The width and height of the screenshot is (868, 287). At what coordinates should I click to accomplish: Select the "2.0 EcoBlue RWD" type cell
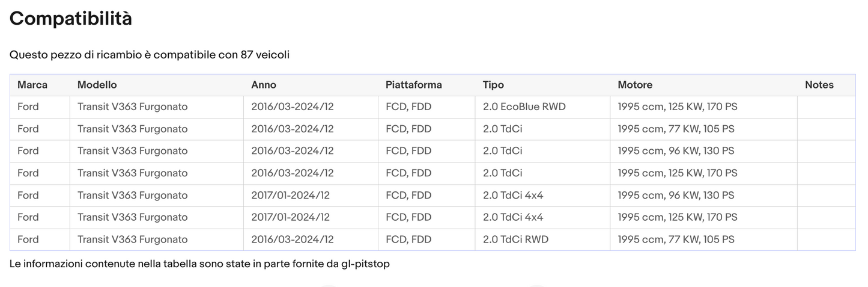pos(524,107)
